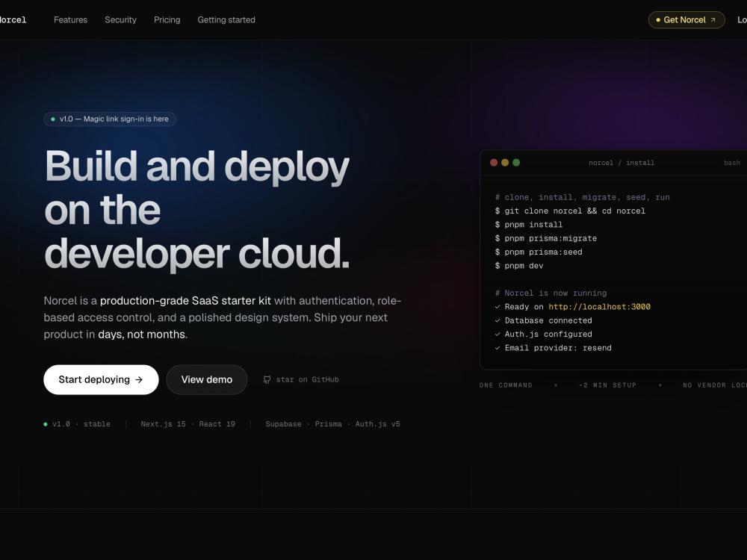Open the Security nav link
The image size is (747, 560).
(x=120, y=20)
